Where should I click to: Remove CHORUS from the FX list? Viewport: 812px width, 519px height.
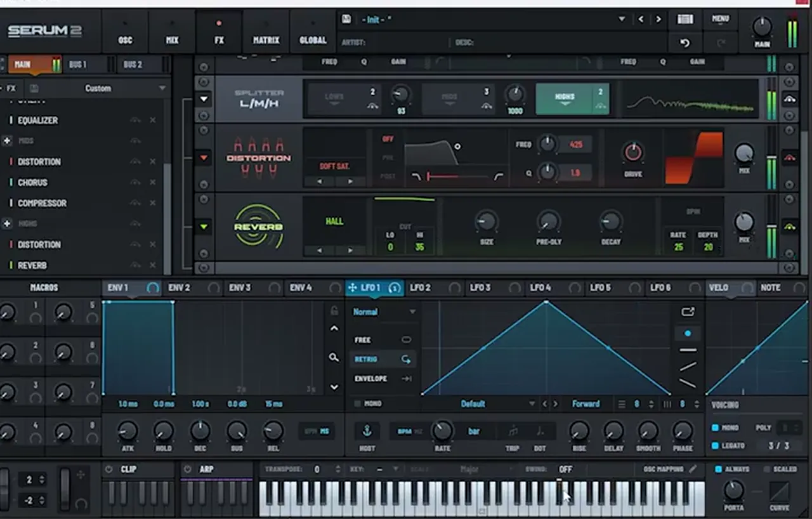(153, 182)
